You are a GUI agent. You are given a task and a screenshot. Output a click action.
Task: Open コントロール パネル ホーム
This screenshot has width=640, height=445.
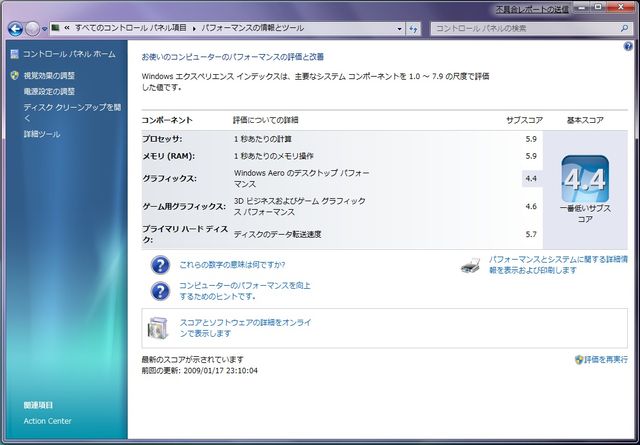pyautogui.click(x=69, y=54)
